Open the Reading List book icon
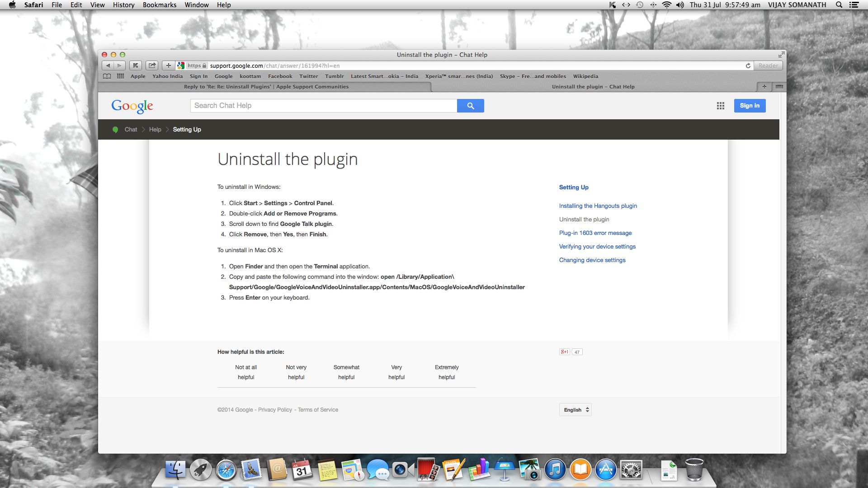The width and height of the screenshot is (868, 488). (107, 76)
